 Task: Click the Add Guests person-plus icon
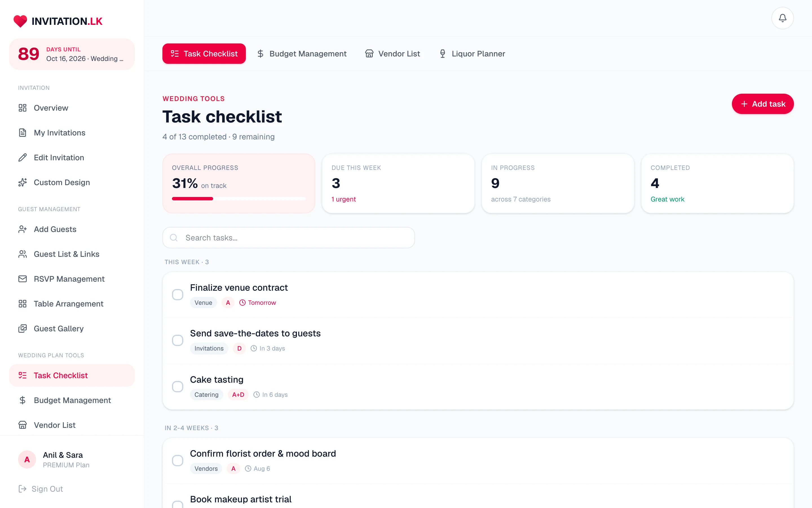click(23, 229)
